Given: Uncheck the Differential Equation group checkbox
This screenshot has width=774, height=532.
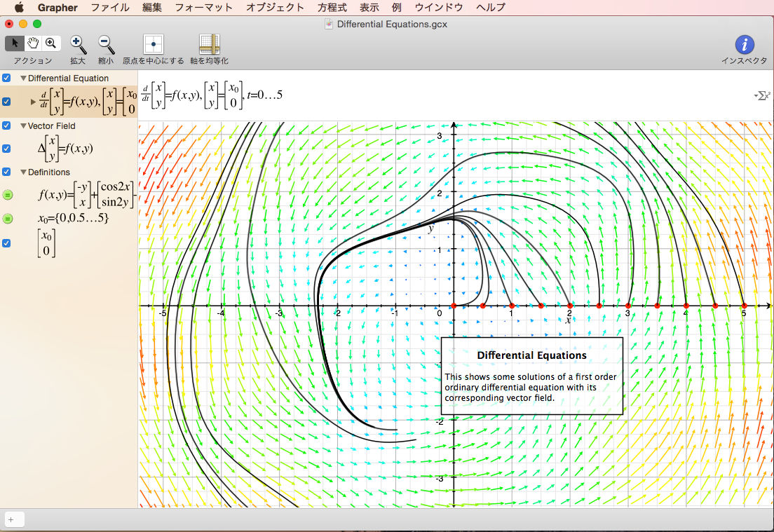Looking at the screenshot, I should 6,78.
